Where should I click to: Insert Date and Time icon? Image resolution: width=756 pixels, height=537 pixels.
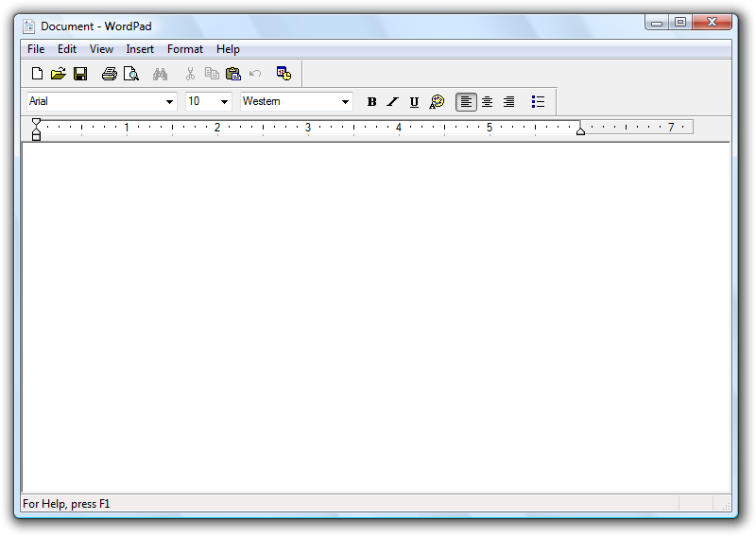point(284,74)
